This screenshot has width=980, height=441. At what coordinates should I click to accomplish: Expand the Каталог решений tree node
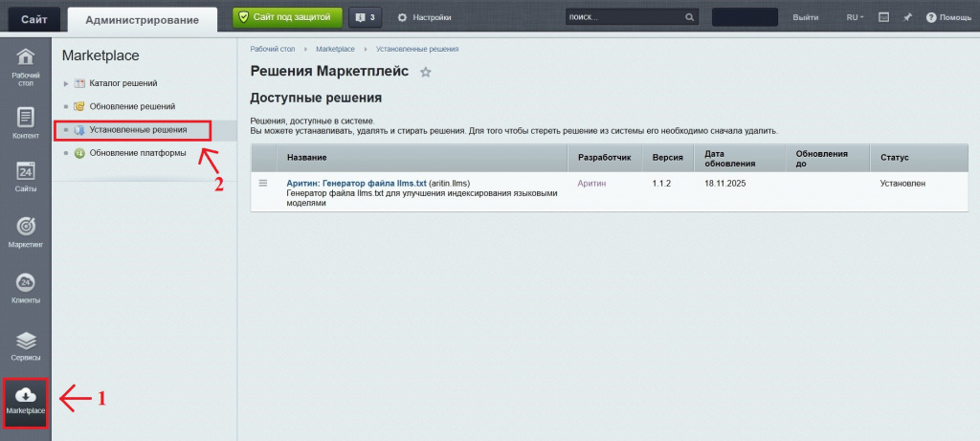[66, 83]
